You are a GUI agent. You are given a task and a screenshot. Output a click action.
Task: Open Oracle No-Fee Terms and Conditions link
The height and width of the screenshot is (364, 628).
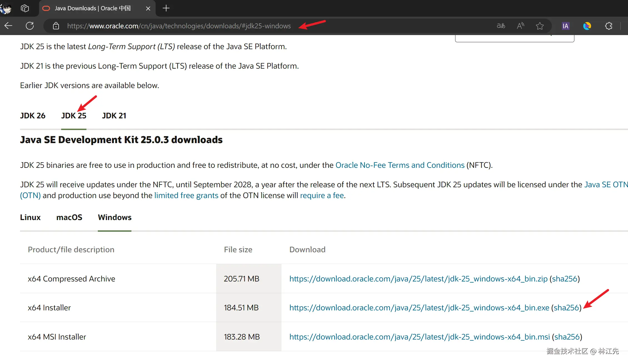(400, 165)
